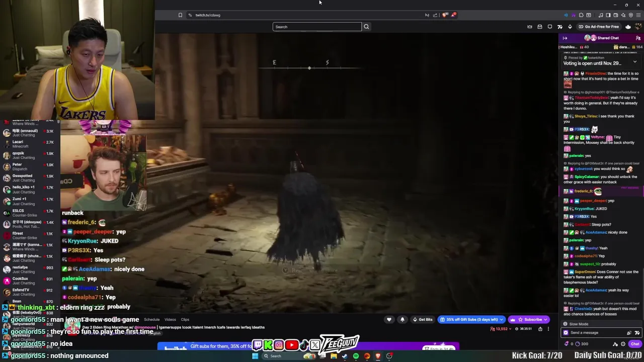
Task: Open the Subscribe dropdown button
Action: (x=529, y=319)
